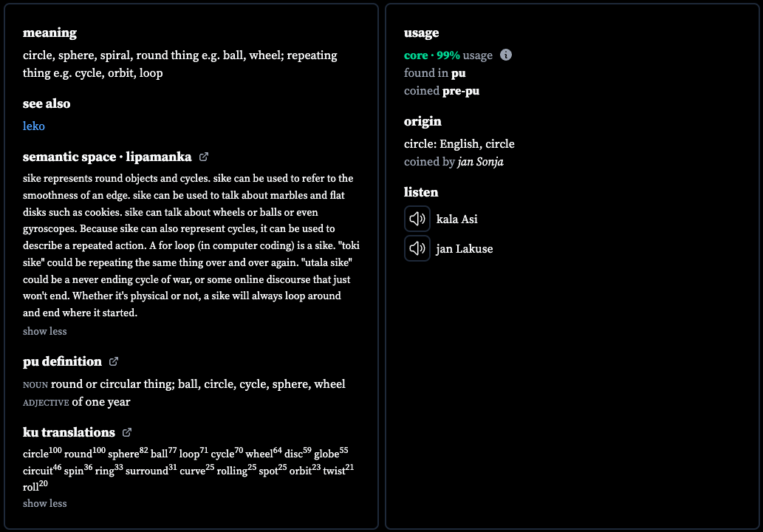Play jan Lakuse pronunciation audio
Viewport: 763px width, 532px height.
click(417, 249)
